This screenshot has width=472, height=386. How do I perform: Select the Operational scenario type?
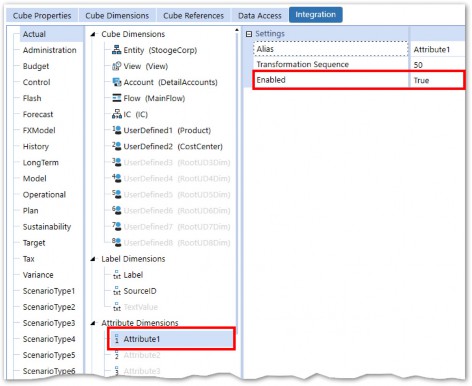pyautogui.click(x=44, y=194)
